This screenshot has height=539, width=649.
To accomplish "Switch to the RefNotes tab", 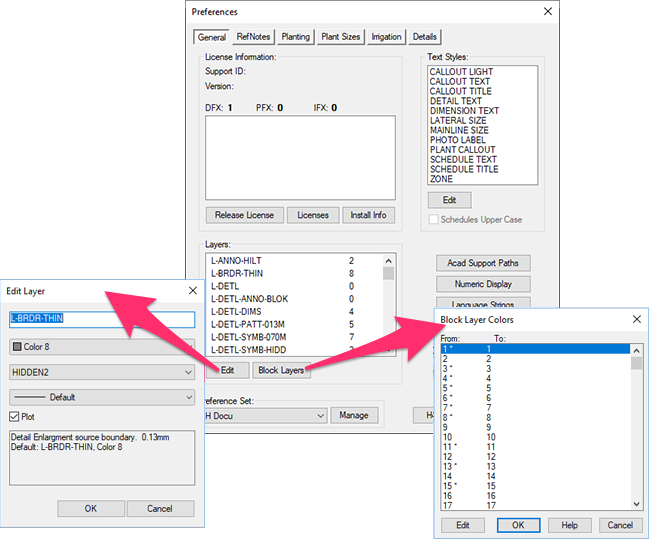I will tap(253, 37).
